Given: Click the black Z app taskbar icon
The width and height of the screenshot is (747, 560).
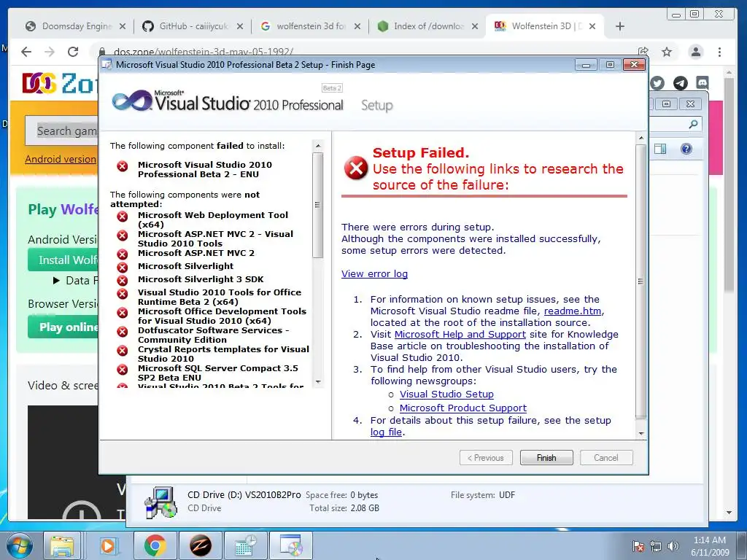Looking at the screenshot, I should (200, 545).
